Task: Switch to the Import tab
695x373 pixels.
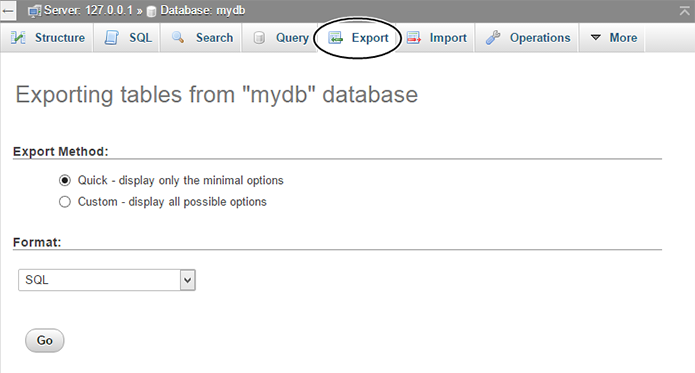Action: [436, 38]
